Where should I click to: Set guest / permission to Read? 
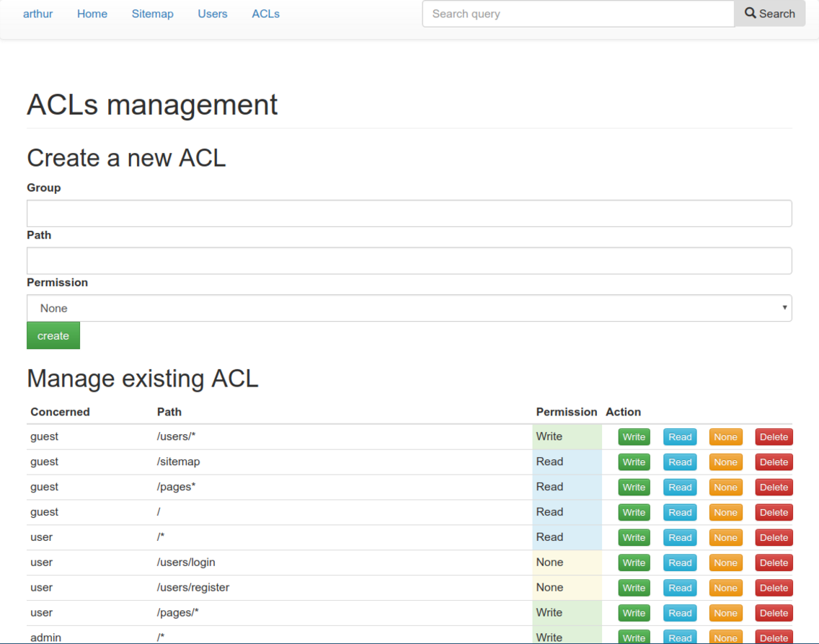coord(680,512)
